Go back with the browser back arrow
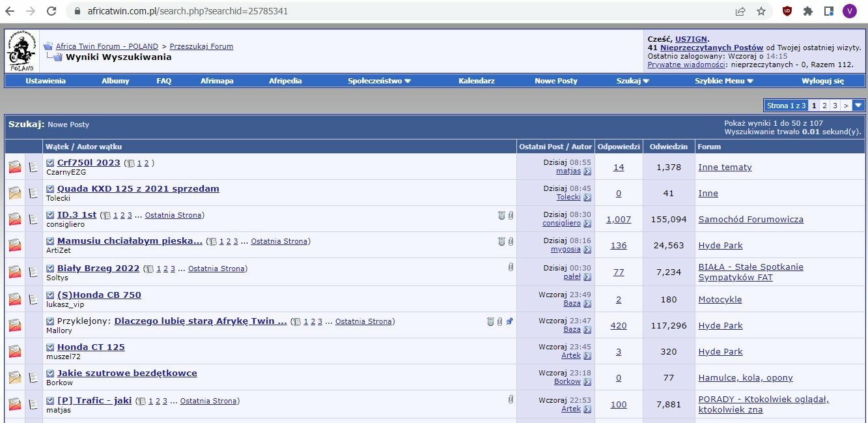Screen dimensions: 868x423 pyautogui.click(x=10, y=11)
